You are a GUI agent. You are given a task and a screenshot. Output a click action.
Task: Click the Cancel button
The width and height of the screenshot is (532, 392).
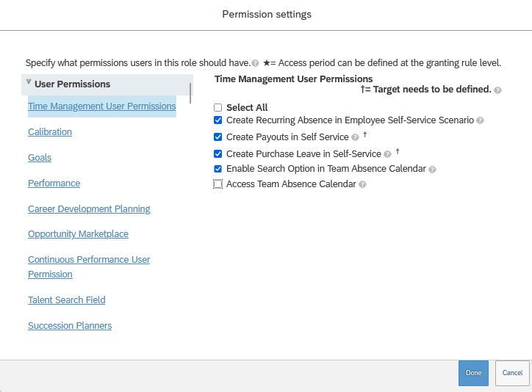(512, 373)
